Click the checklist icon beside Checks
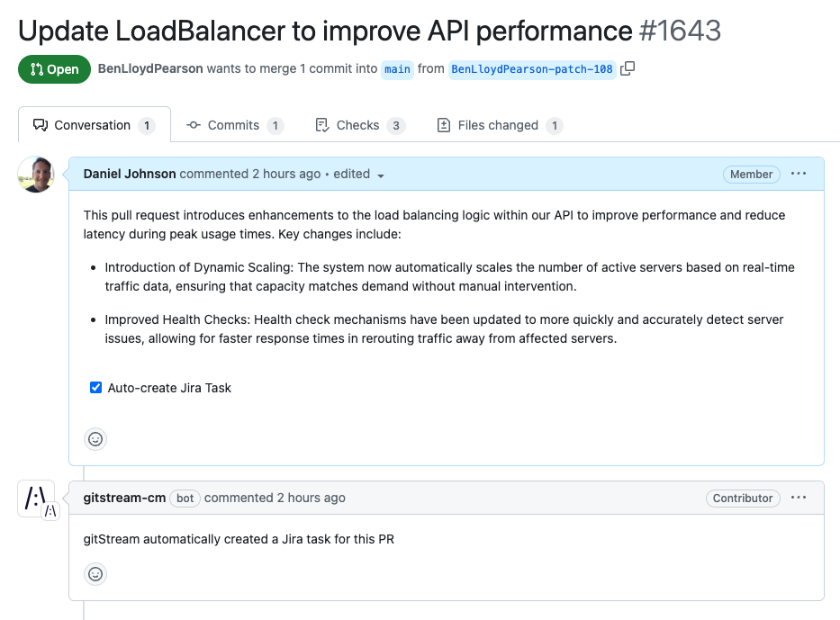 tap(321, 125)
